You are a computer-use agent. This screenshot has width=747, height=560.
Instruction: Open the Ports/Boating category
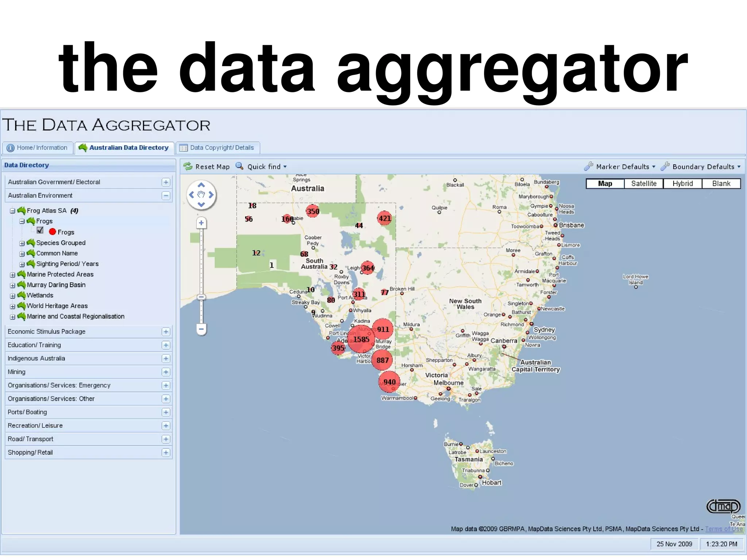pyautogui.click(x=89, y=412)
